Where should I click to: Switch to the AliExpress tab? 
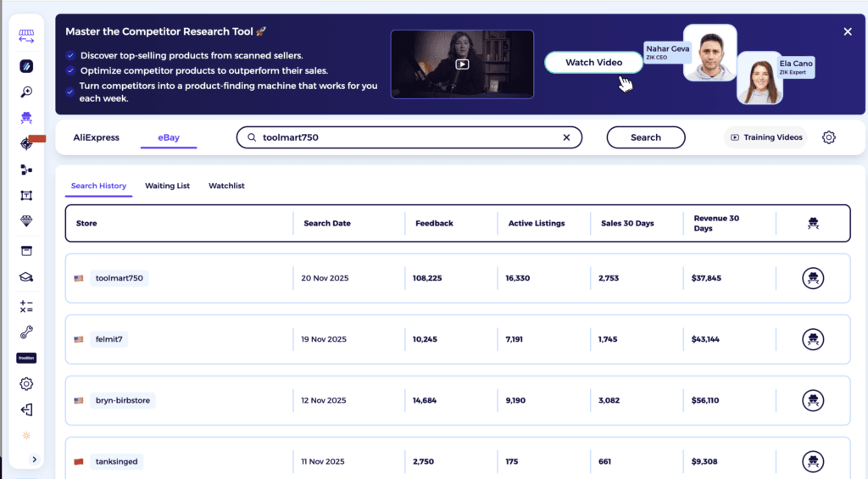coord(97,137)
